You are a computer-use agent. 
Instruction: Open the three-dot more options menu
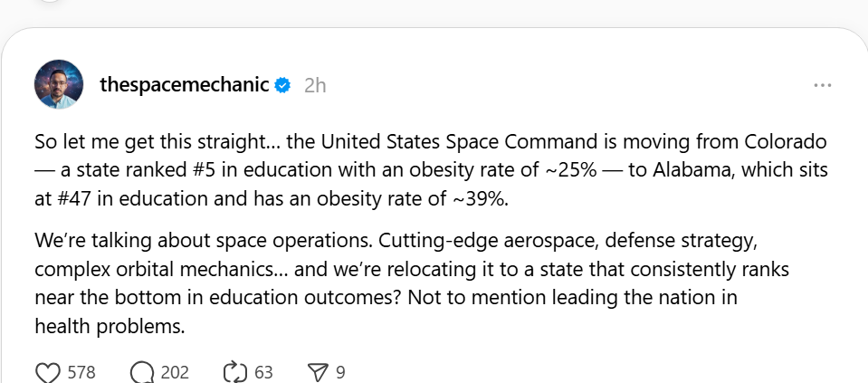(823, 85)
